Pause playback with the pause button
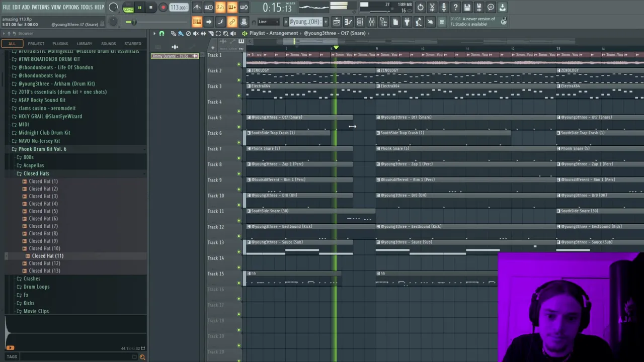644x362 pixels. 139,8
